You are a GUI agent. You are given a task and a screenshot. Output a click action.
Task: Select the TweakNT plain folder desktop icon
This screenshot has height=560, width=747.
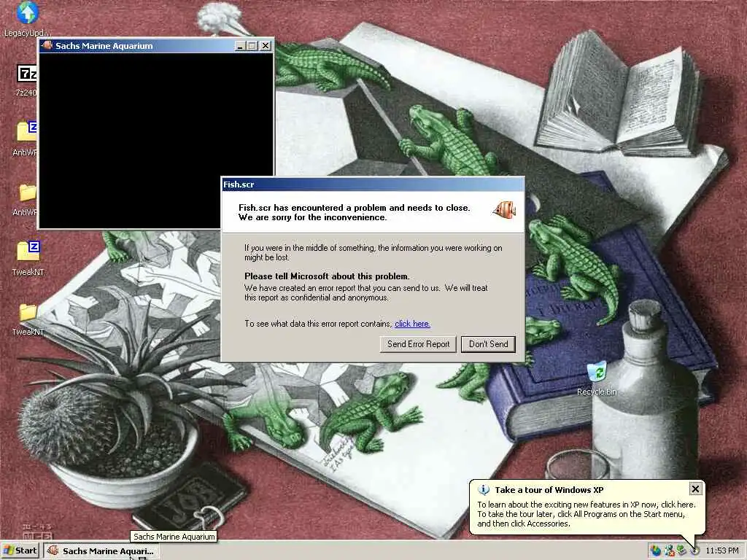[28, 319]
